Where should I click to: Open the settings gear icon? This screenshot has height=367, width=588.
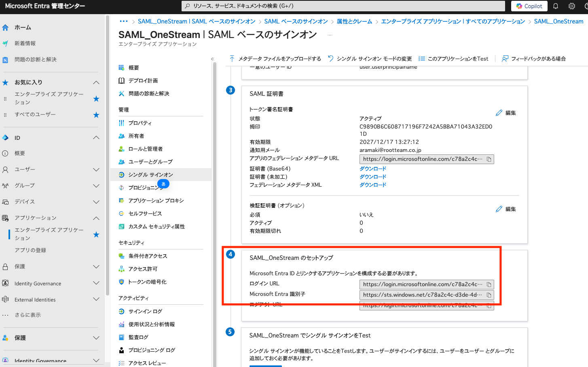click(x=571, y=6)
